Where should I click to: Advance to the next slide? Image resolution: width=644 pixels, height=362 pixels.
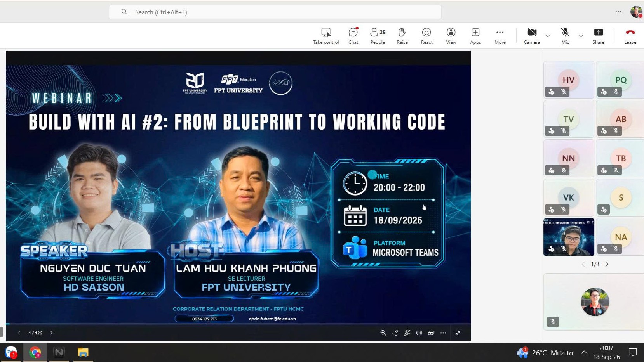52,333
